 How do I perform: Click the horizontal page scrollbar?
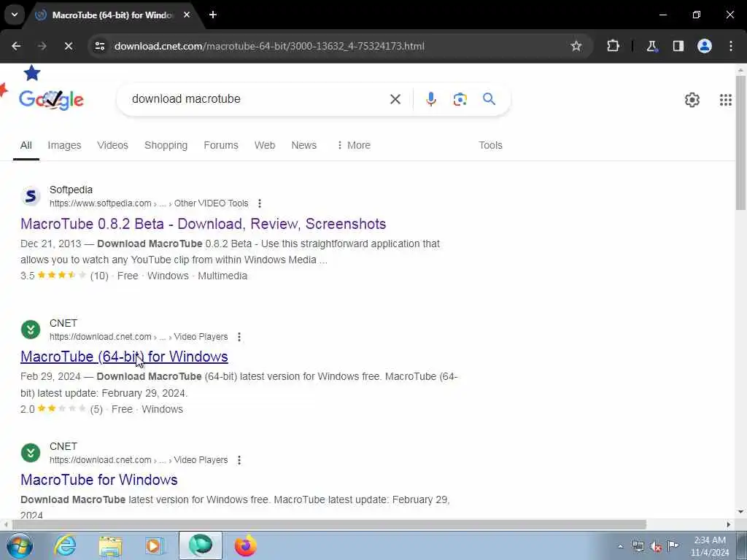click(x=329, y=525)
